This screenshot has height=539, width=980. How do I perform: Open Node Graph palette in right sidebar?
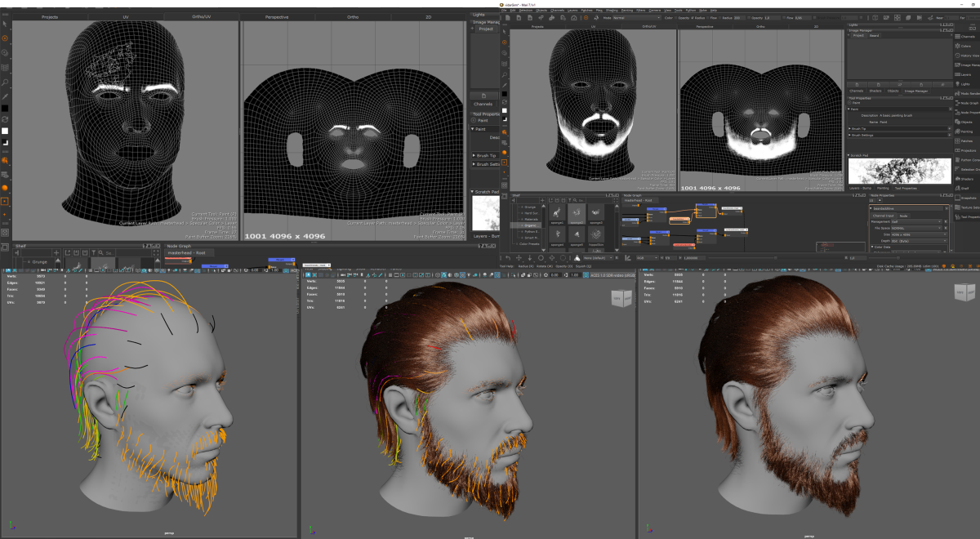coord(967,103)
